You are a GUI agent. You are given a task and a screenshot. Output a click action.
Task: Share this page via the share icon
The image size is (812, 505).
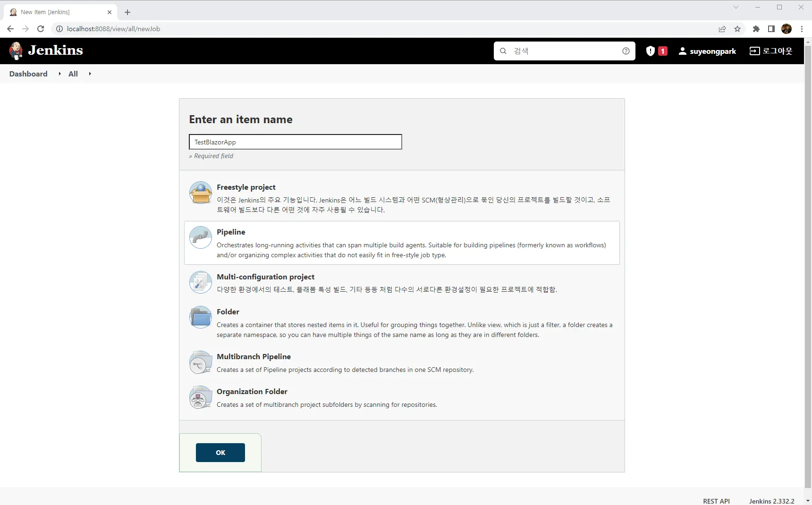click(722, 29)
